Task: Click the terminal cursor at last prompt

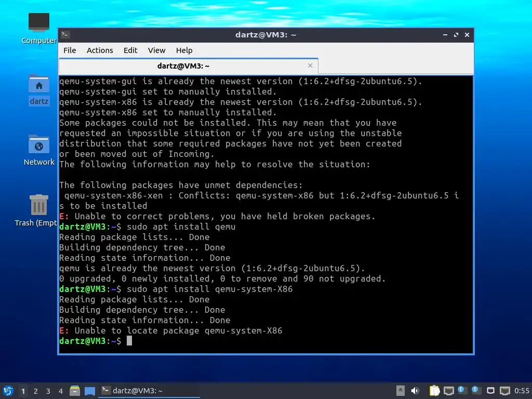Action: coord(129,341)
